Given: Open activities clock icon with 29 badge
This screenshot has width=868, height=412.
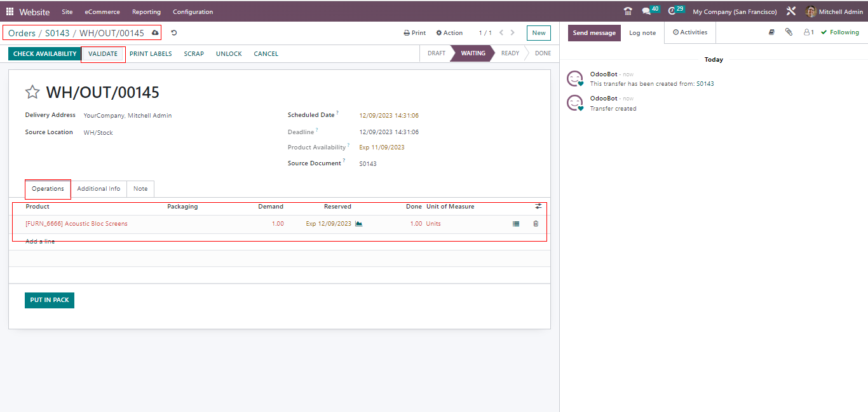Looking at the screenshot, I should (672, 11).
